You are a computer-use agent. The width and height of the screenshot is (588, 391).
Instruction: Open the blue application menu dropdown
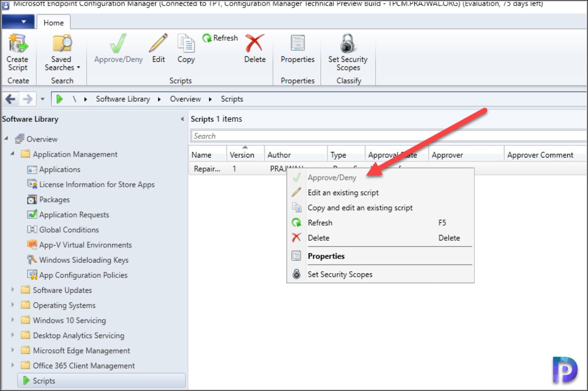[x=18, y=22]
